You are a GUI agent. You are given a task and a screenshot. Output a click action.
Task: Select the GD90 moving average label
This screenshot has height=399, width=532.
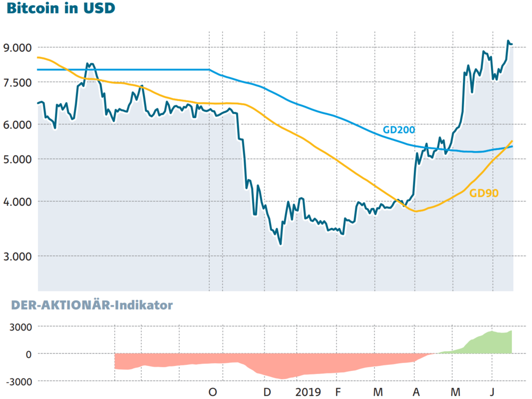[x=484, y=194]
